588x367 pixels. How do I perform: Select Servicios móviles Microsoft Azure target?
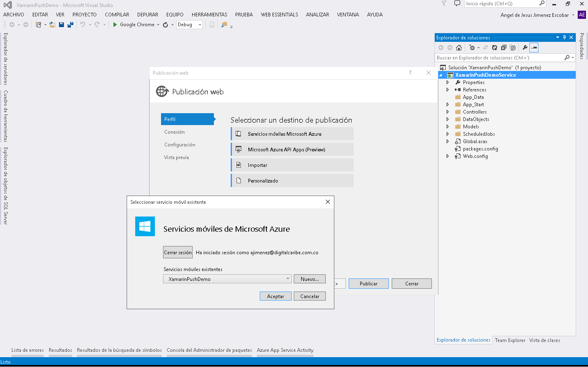[292, 134]
